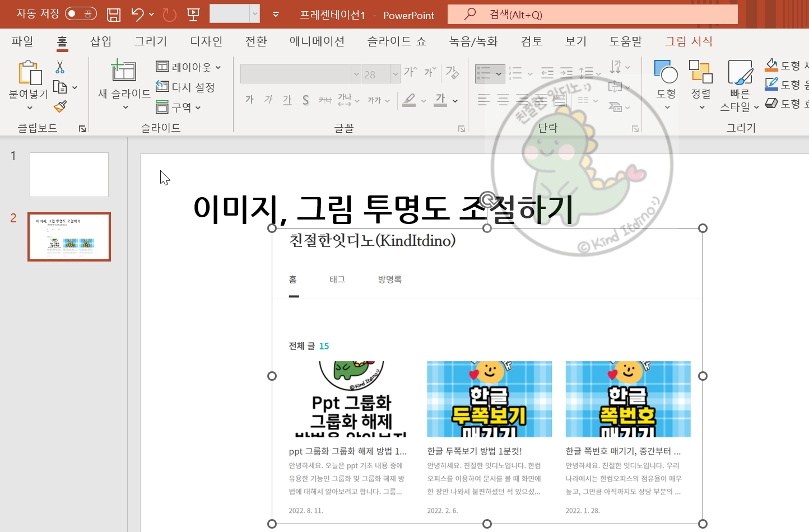Redo the last action

coord(169,15)
